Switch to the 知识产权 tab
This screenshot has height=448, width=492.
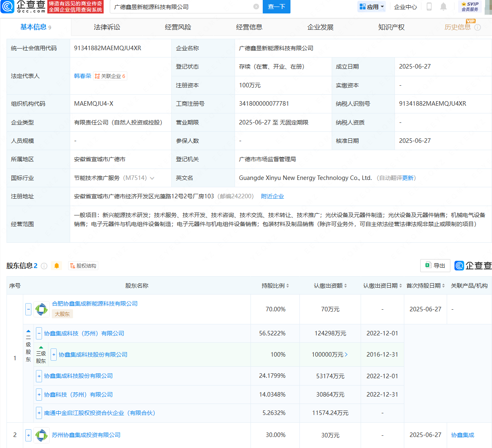pyautogui.click(x=391, y=27)
